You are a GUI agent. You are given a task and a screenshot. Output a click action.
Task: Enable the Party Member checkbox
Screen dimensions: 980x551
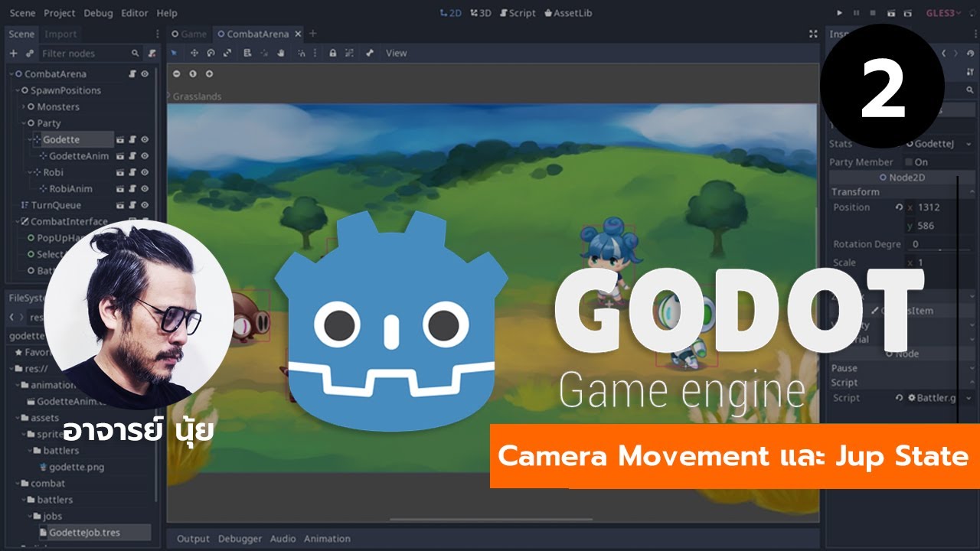(909, 162)
